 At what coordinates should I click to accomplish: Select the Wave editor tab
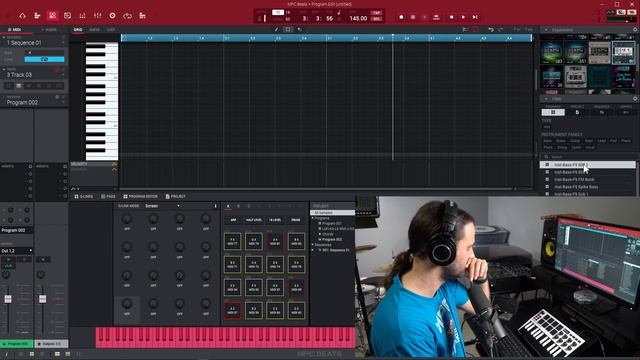point(94,30)
